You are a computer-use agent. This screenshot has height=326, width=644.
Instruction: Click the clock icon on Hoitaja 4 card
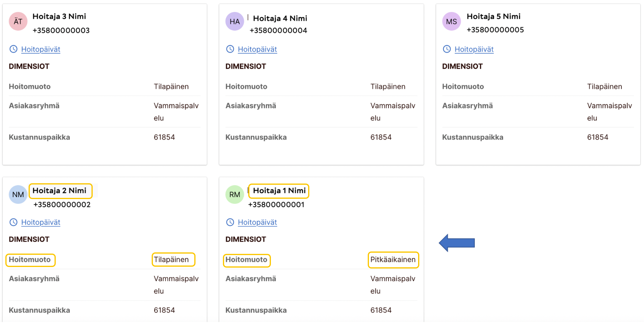click(230, 49)
